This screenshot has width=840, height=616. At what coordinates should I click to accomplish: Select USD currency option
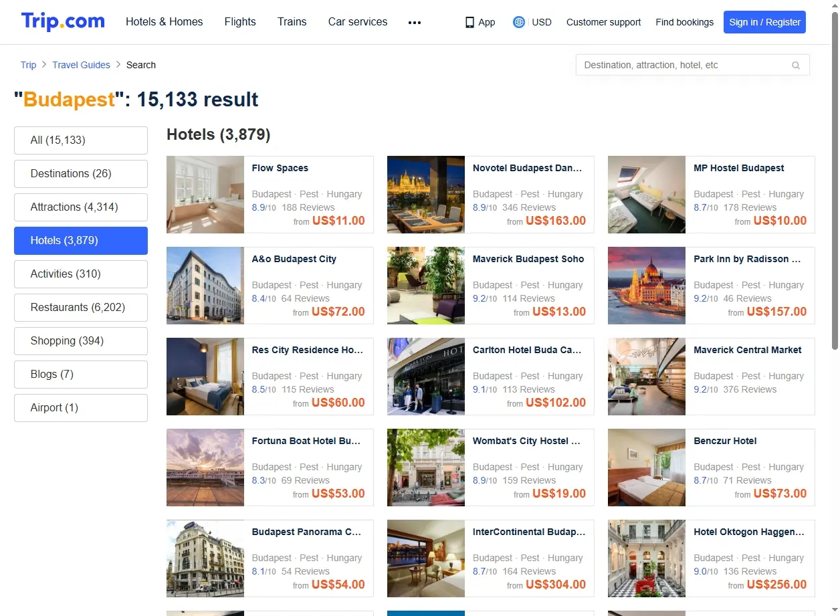542,22
